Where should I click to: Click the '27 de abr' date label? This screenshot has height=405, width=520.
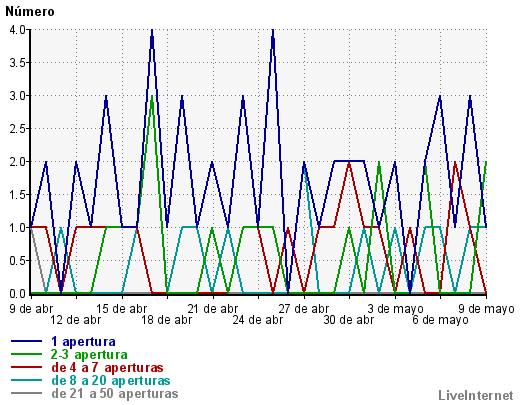point(304,309)
